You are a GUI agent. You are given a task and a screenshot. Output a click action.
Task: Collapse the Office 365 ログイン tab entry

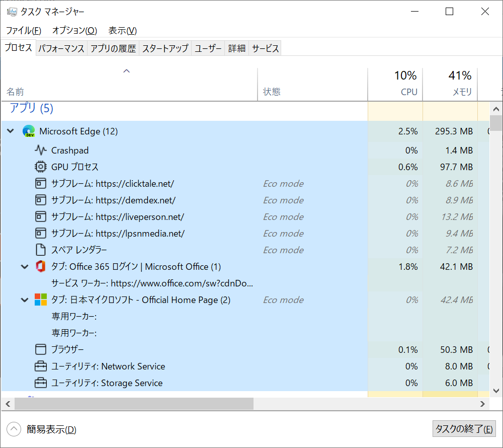(x=24, y=266)
